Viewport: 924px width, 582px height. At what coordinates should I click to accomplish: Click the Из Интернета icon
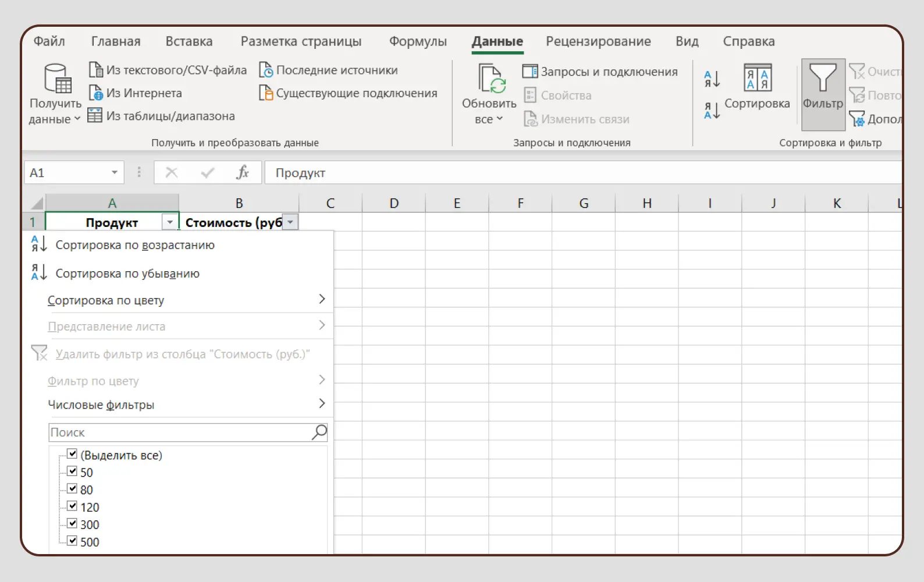(96, 93)
